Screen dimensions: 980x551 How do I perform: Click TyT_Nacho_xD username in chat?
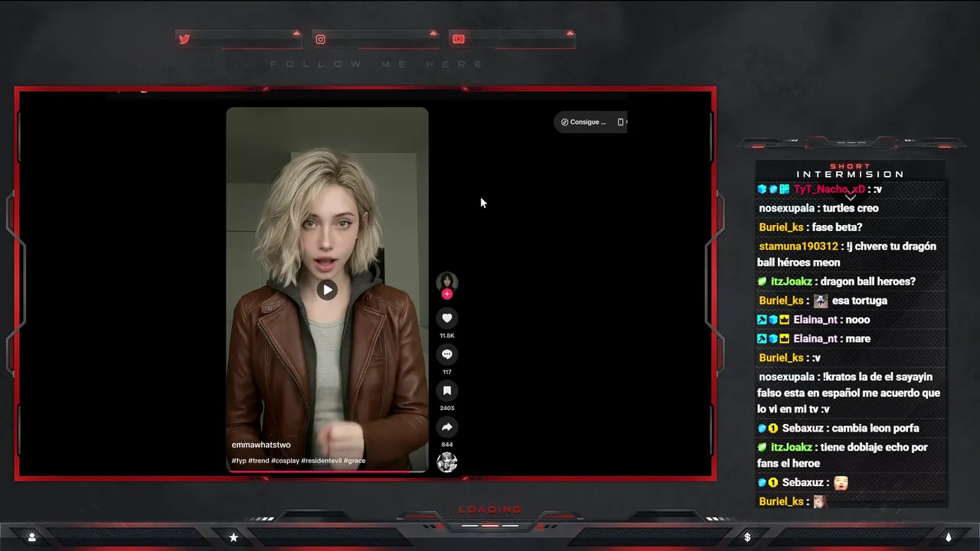click(x=829, y=189)
